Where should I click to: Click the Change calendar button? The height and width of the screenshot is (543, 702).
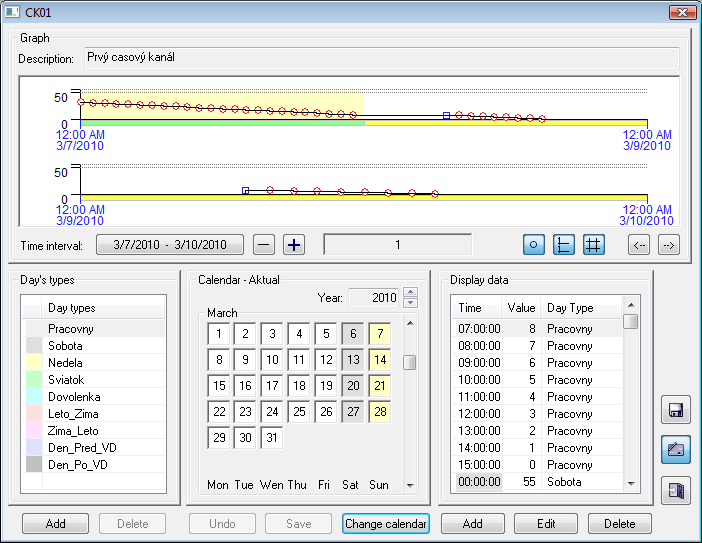point(385,524)
